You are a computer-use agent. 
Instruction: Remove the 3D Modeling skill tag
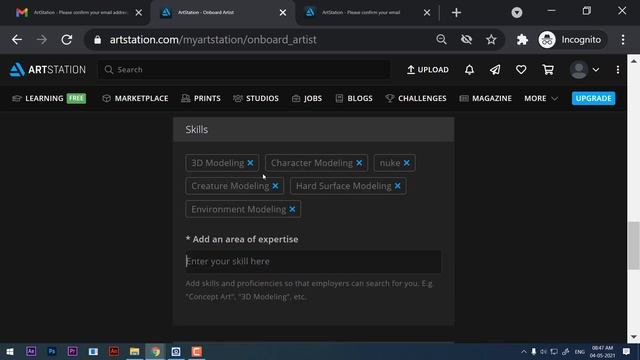[x=250, y=163]
